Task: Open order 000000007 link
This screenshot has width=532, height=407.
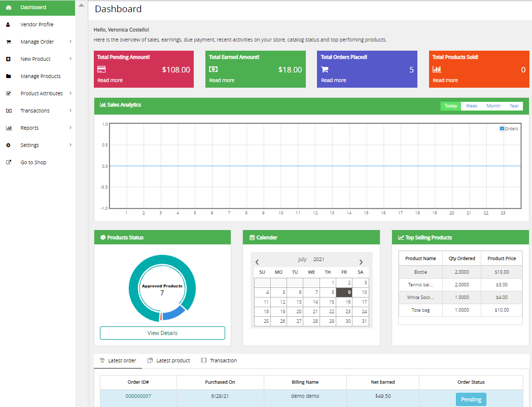Action: 138,396
